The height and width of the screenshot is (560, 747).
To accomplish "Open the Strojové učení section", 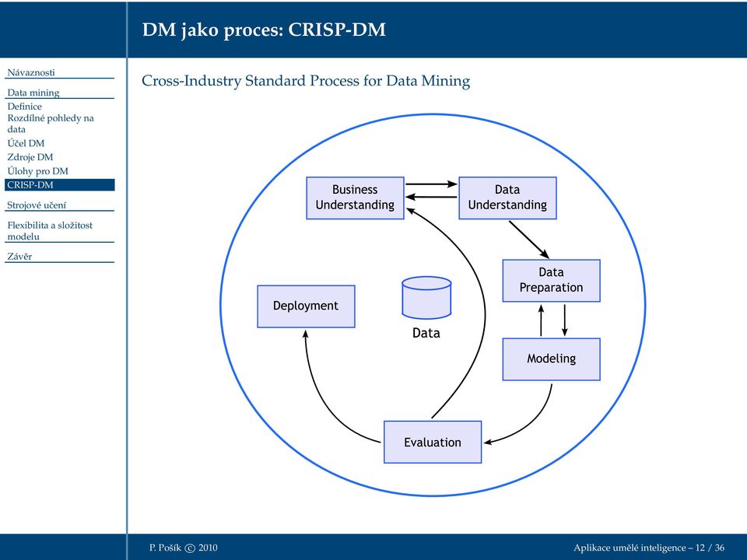I will point(37,205).
